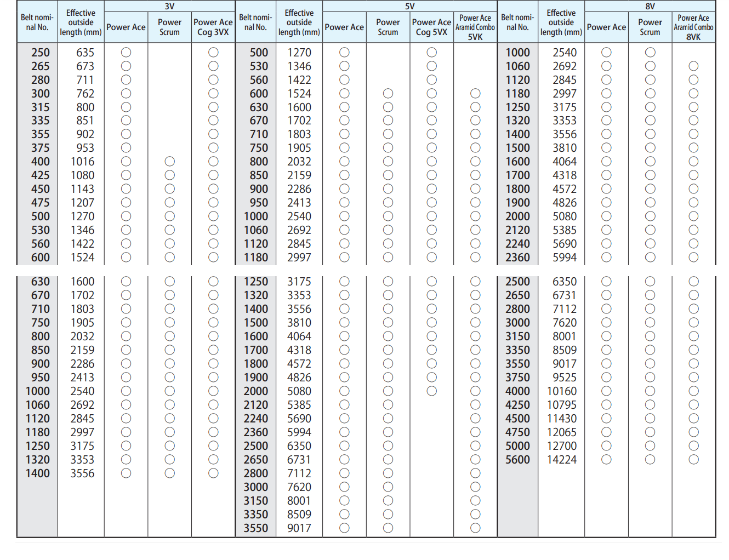This screenshot has height=560, width=729.
Task: Click effective outside length 1016
Action: coord(82,162)
